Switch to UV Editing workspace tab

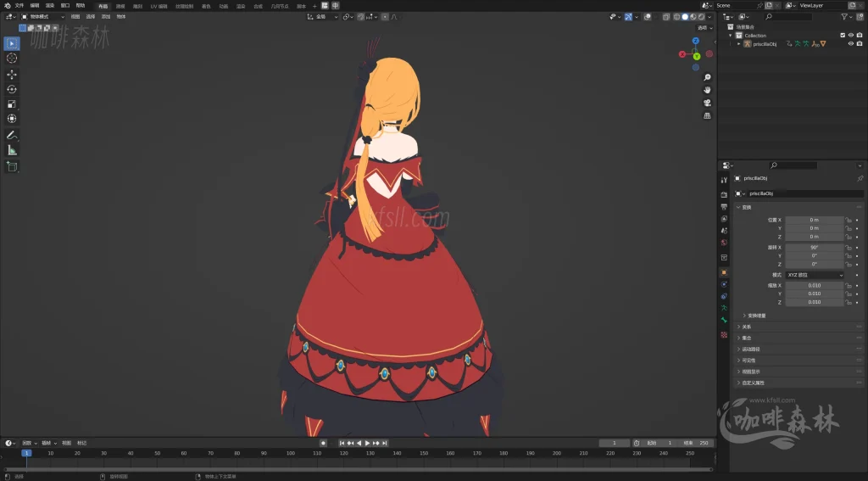pos(159,6)
